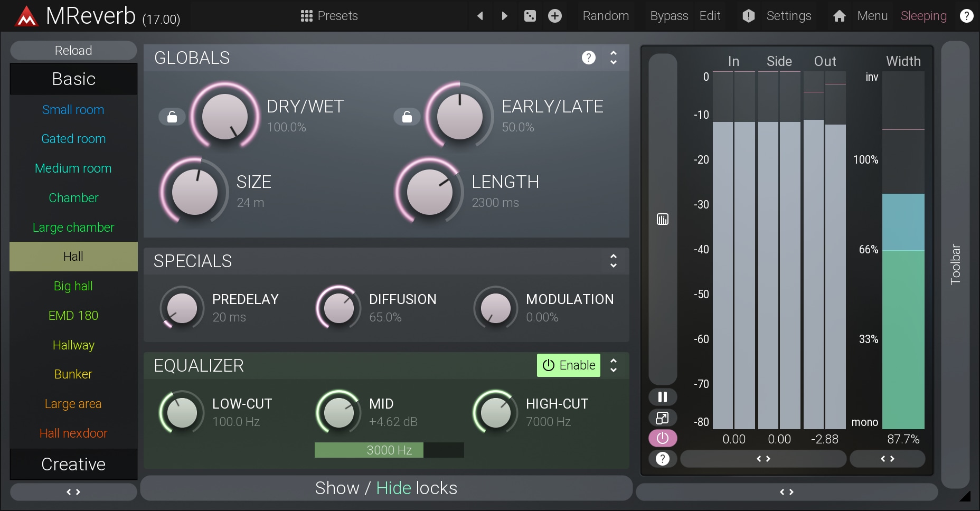Collapse the Globals panel arrows
The image size is (980, 511).
click(613, 58)
